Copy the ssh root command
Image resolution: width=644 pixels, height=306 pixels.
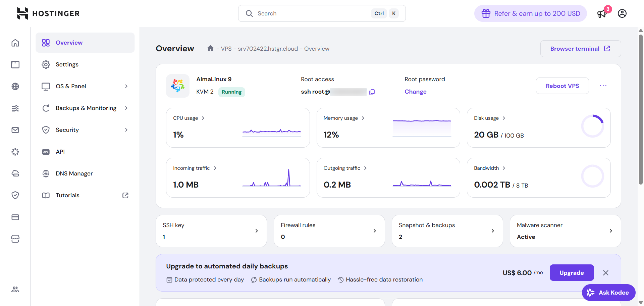(x=372, y=92)
